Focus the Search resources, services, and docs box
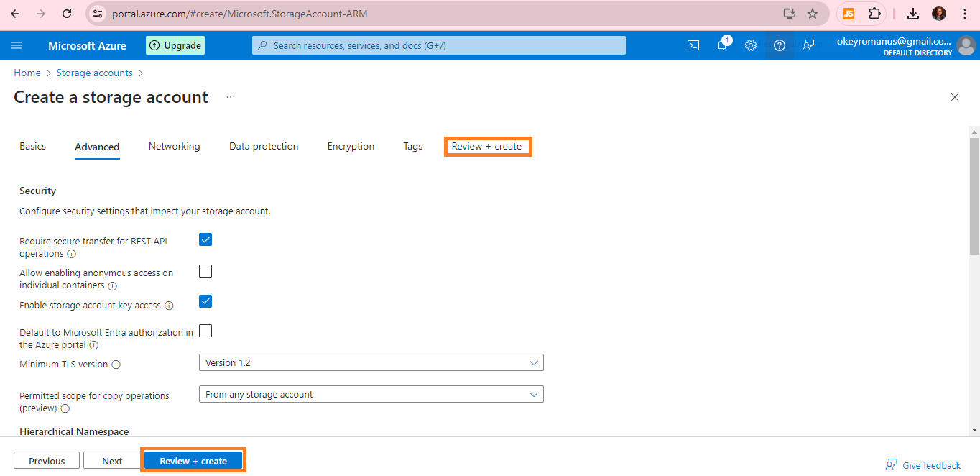Image resolution: width=980 pixels, height=476 pixels. click(439, 45)
